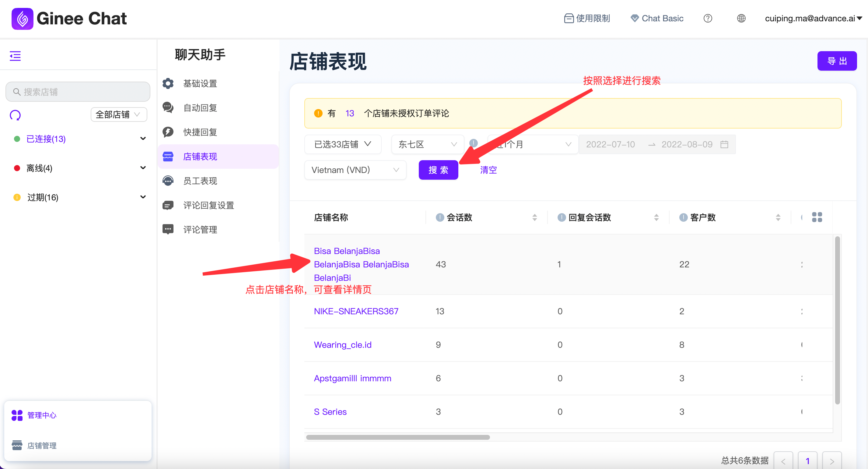Image resolution: width=868 pixels, height=469 pixels.
Task: Open the cuiping.ma@advance.ai account menu
Action: [x=813, y=18]
